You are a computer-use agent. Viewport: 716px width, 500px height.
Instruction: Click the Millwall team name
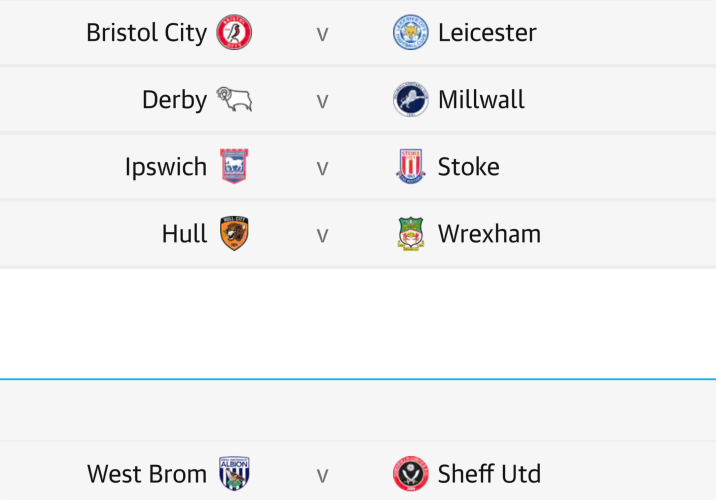coord(481,100)
